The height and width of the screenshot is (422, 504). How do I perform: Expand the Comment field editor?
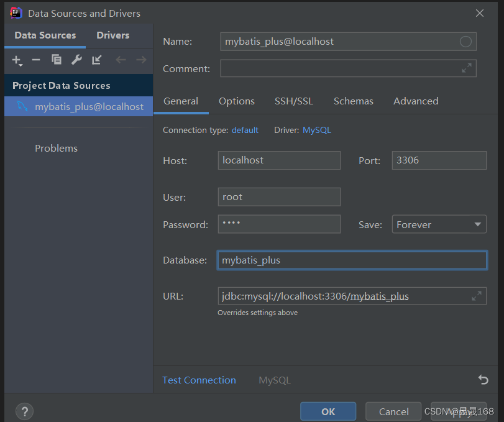pyautogui.click(x=466, y=68)
